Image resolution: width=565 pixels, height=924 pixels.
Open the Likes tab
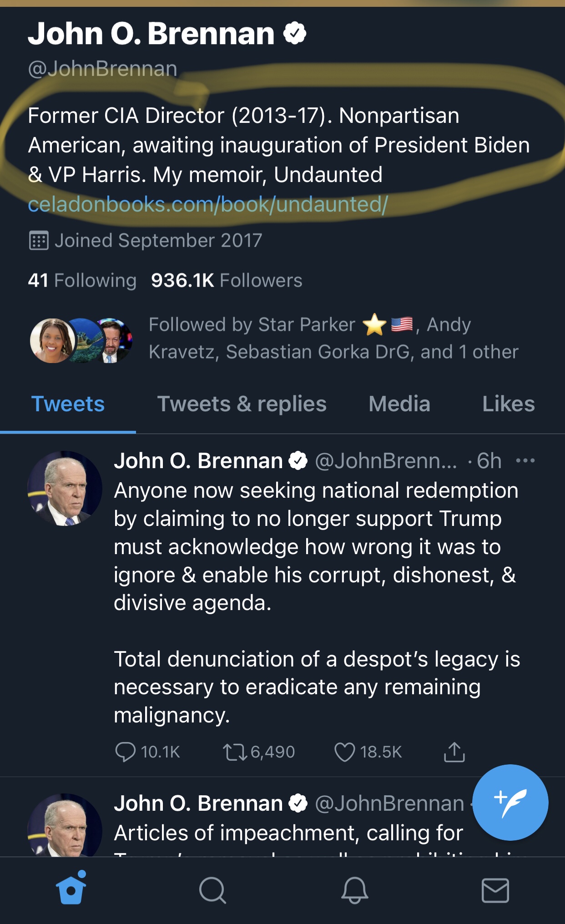[x=508, y=404]
